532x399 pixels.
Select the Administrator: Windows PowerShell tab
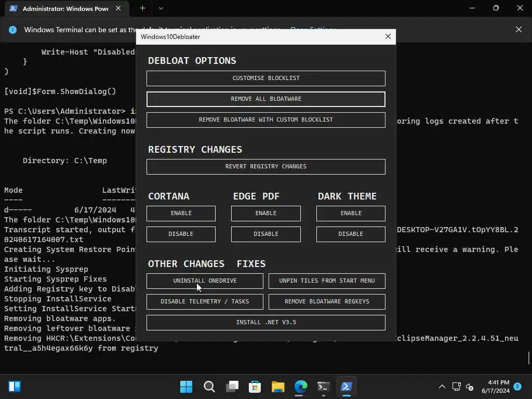(x=67, y=8)
